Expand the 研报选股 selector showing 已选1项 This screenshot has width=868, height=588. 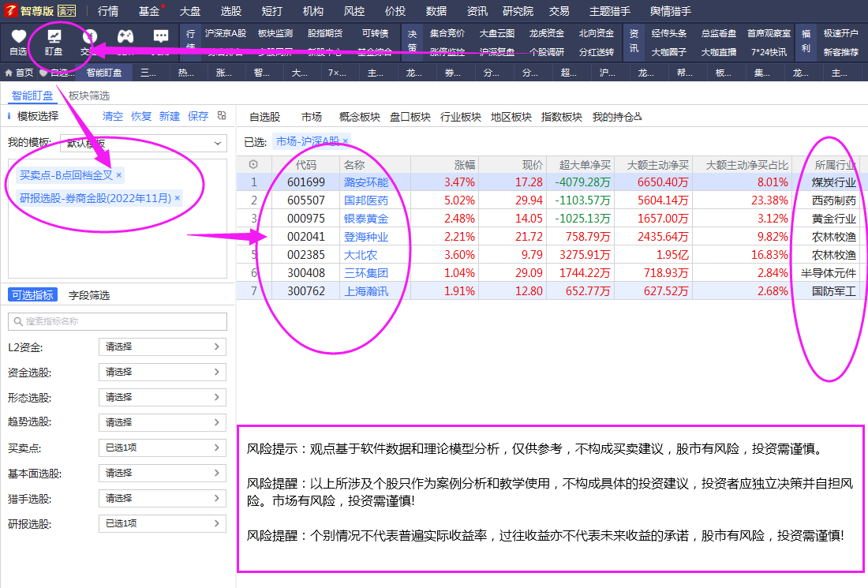tap(163, 523)
